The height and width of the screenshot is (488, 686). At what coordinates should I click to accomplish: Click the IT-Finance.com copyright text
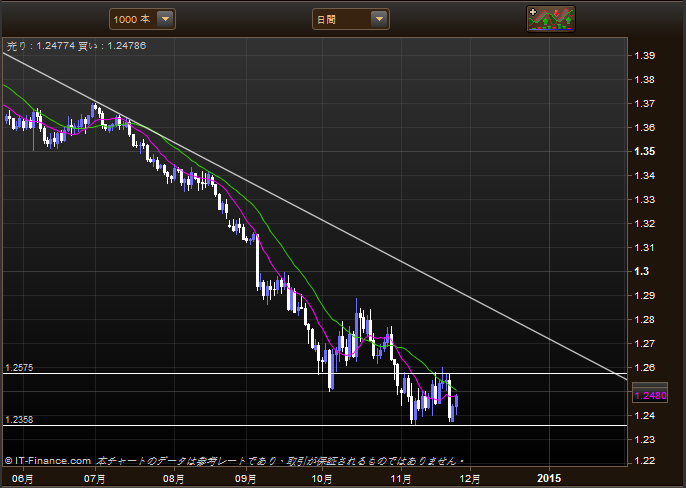click(x=48, y=461)
